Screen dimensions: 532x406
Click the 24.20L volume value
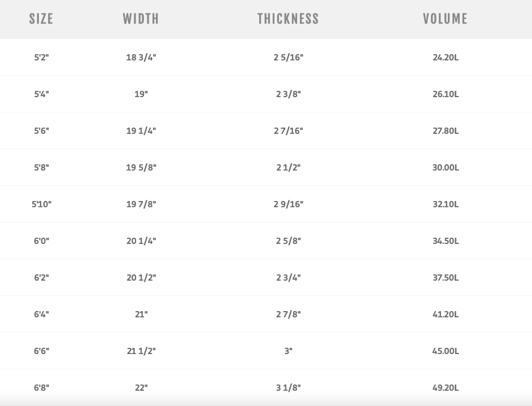(446, 57)
